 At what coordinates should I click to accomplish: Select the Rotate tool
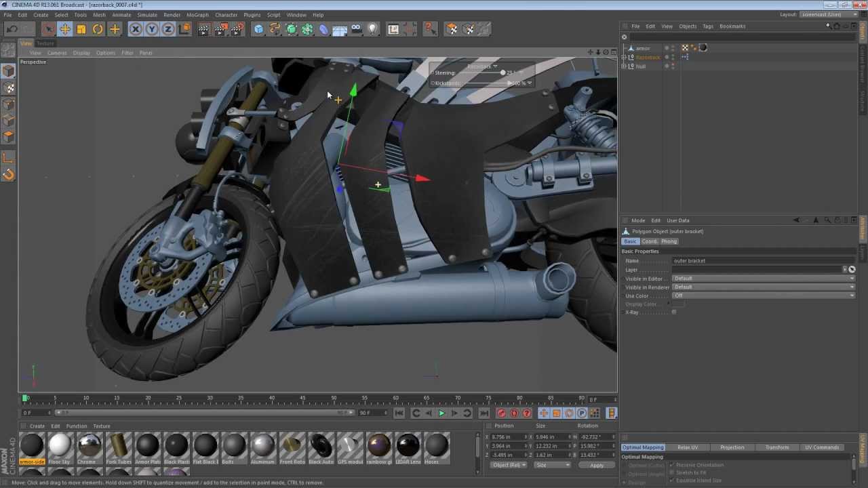click(x=98, y=29)
